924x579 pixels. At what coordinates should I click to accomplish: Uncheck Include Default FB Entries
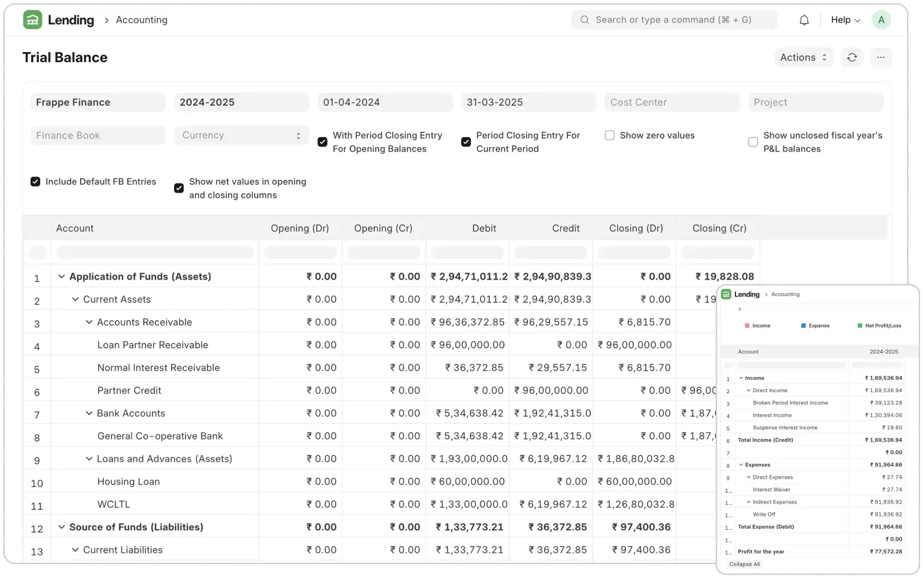point(35,182)
